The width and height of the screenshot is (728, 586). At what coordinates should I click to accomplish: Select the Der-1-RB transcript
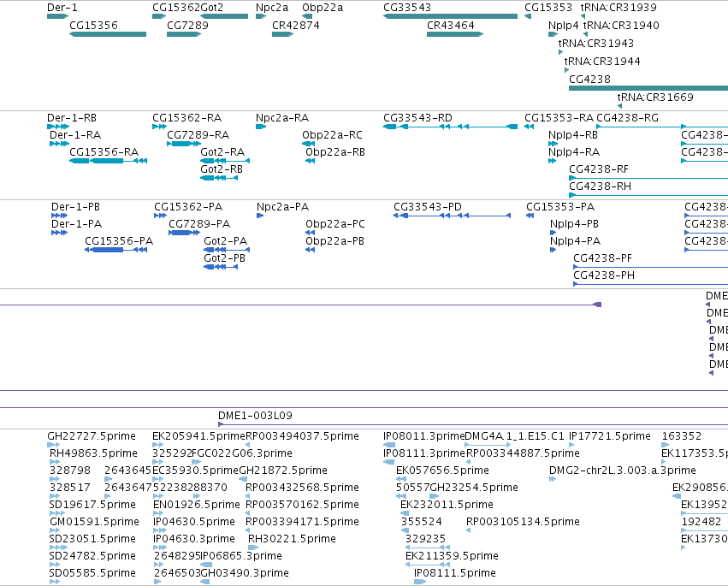58,127
